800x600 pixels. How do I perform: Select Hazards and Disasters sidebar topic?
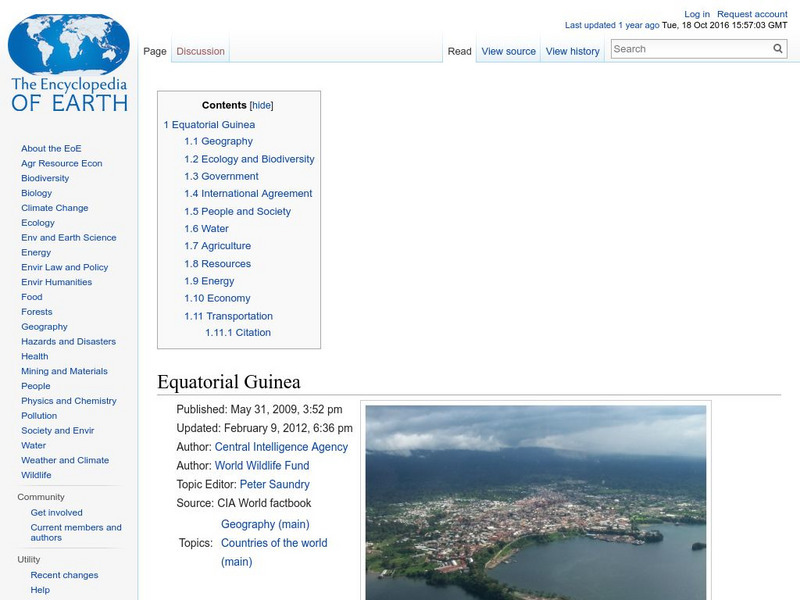(x=68, y=341)
